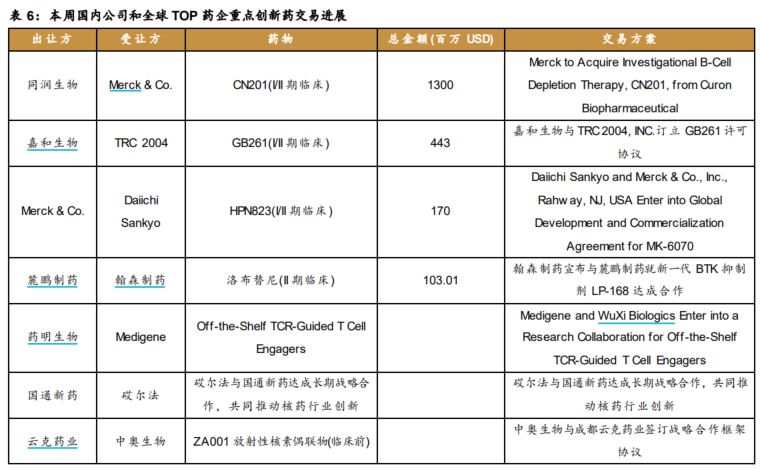Select the BTK 抑制剂 LP-168 deal description

coord(630,280)
